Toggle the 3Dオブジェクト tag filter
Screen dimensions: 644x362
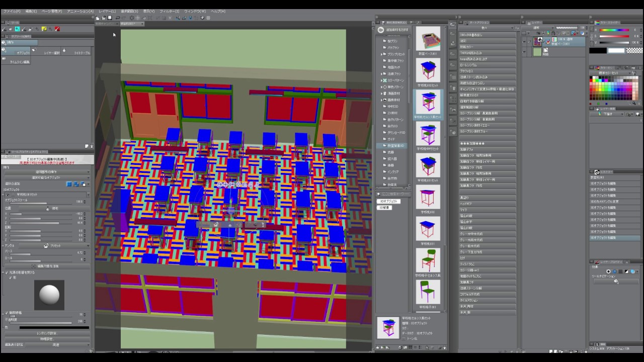point(388,201)
